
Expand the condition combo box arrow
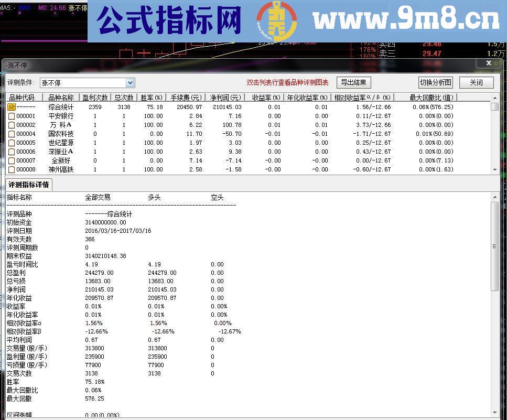coord(128,82)
